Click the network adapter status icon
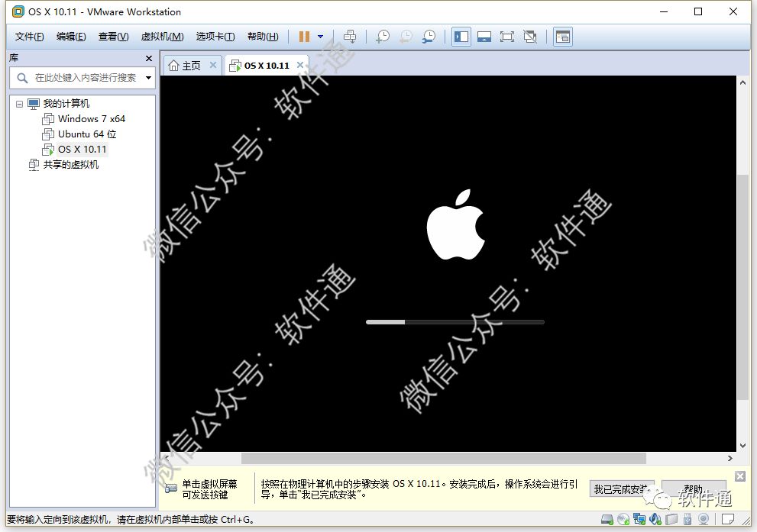 pyautogui.click(x=639, y=520)
